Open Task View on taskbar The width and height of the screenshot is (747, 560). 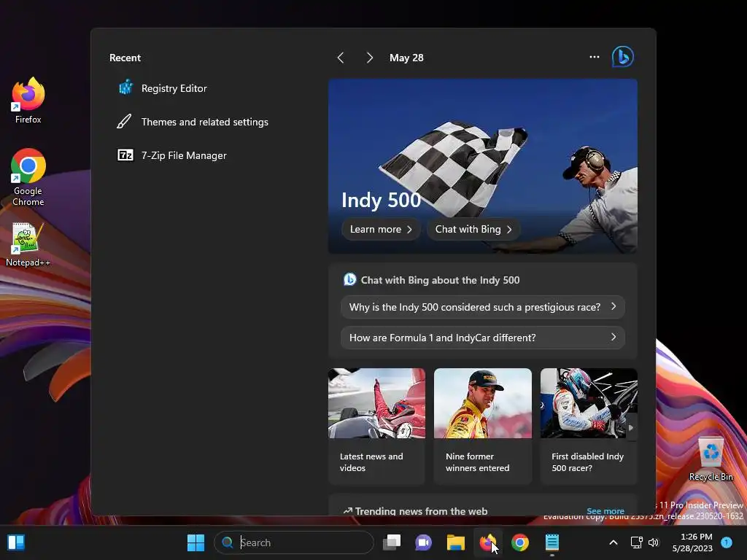point(392,542)
